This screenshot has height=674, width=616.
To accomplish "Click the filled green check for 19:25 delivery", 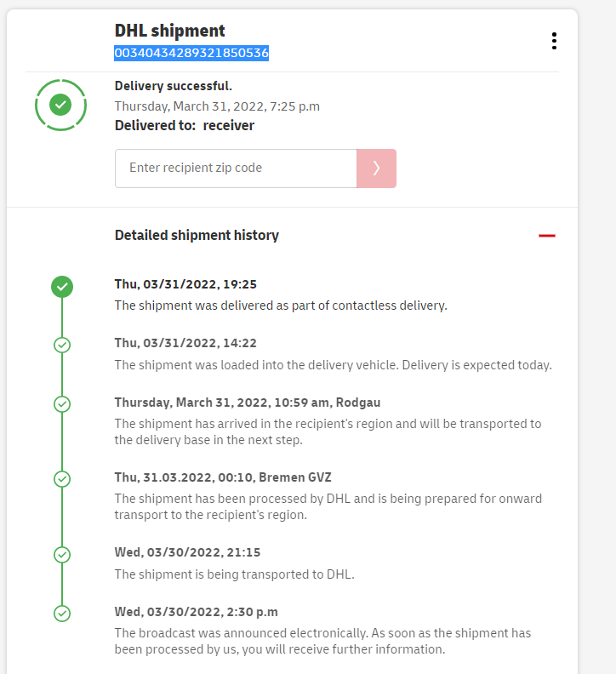I will (x=61, y=287).
